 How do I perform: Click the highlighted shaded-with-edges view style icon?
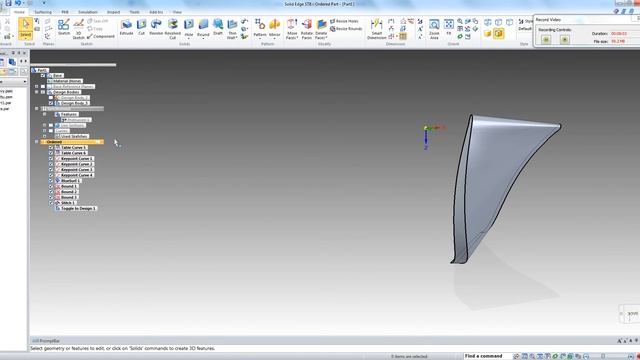tap(498, 33)
